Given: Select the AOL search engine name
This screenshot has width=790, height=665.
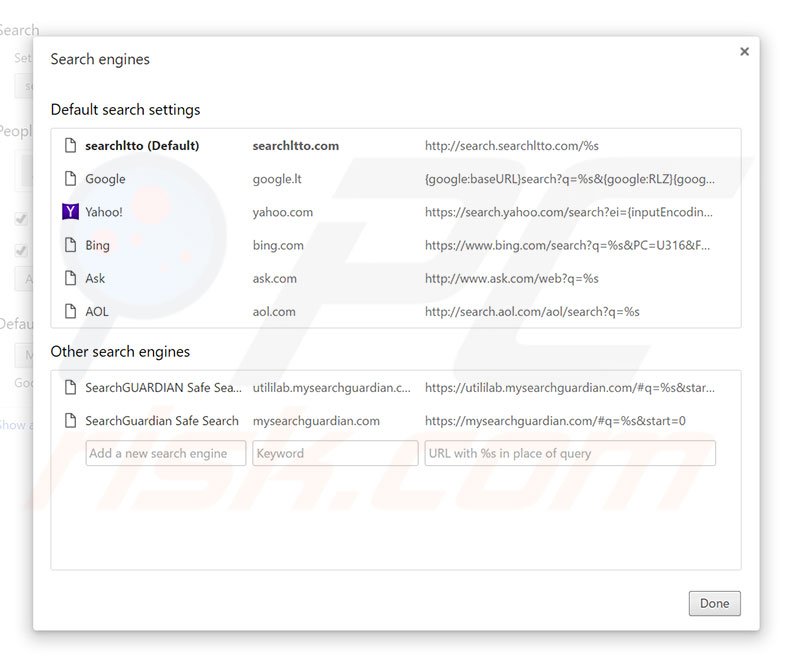Looking at the screenshot, I should click(97, 312).
